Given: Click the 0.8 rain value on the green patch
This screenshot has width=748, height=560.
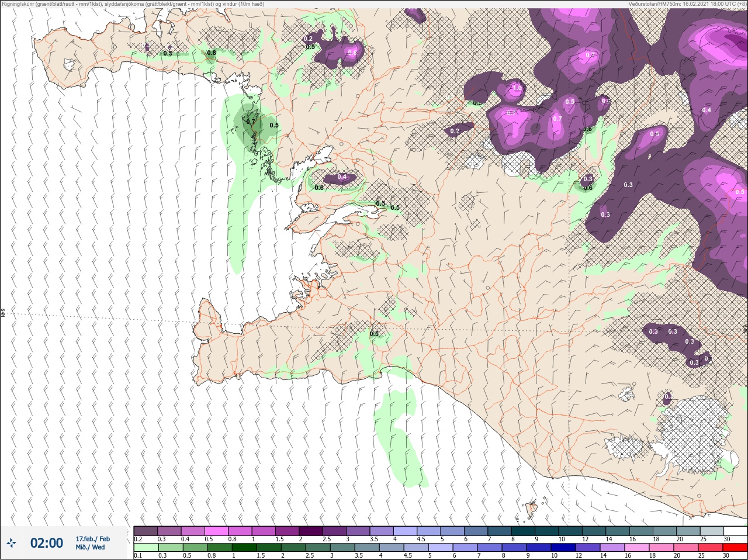Looking at the screenshot, I should pos(212,53).
